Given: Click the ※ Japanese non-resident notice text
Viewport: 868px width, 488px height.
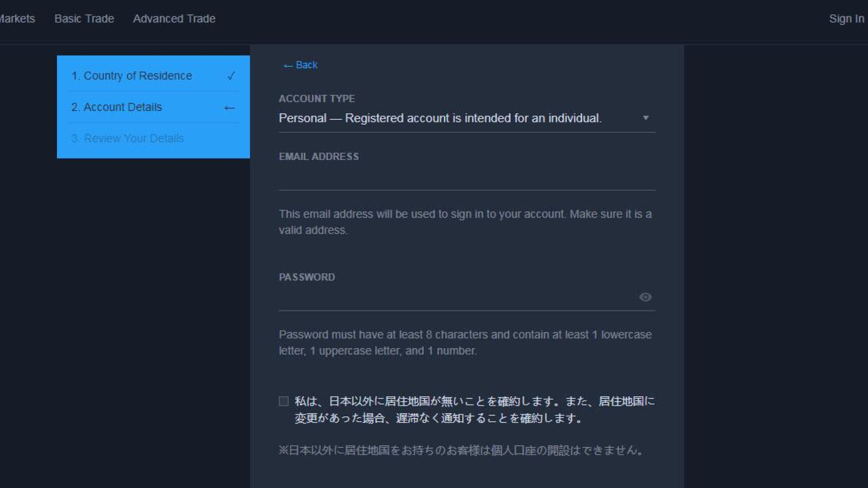Looking at the screenshot, I should click(x=461, y=451).
